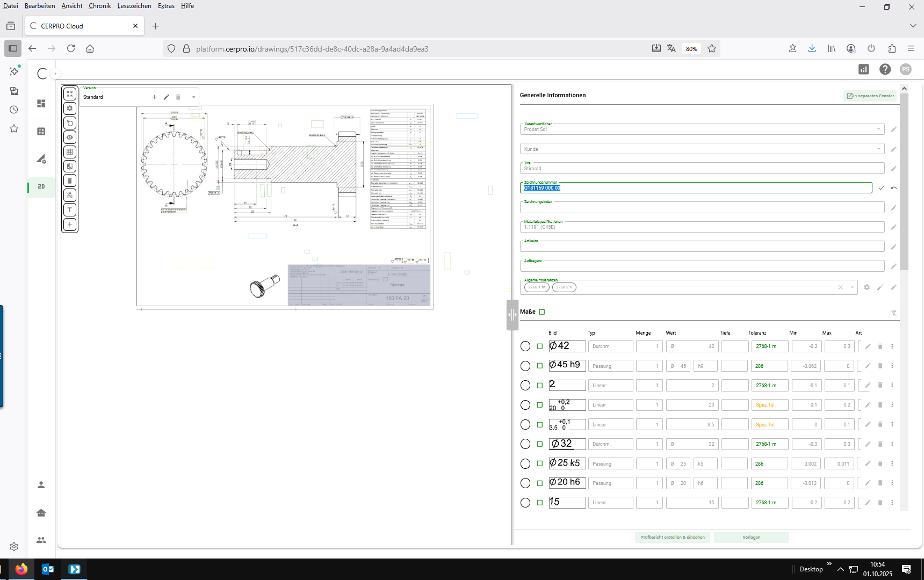Toggle the checkbox next to Maße heading
The width and height of the screenshot is (924, 580).
point(542,312)
